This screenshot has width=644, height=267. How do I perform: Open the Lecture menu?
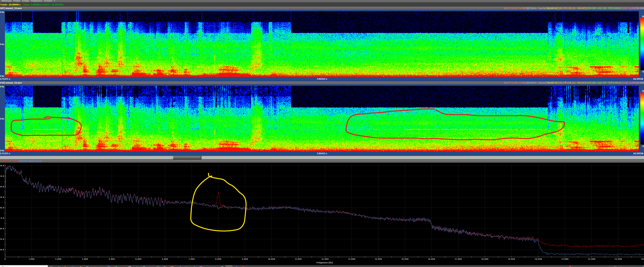click(x=48, y=1)
